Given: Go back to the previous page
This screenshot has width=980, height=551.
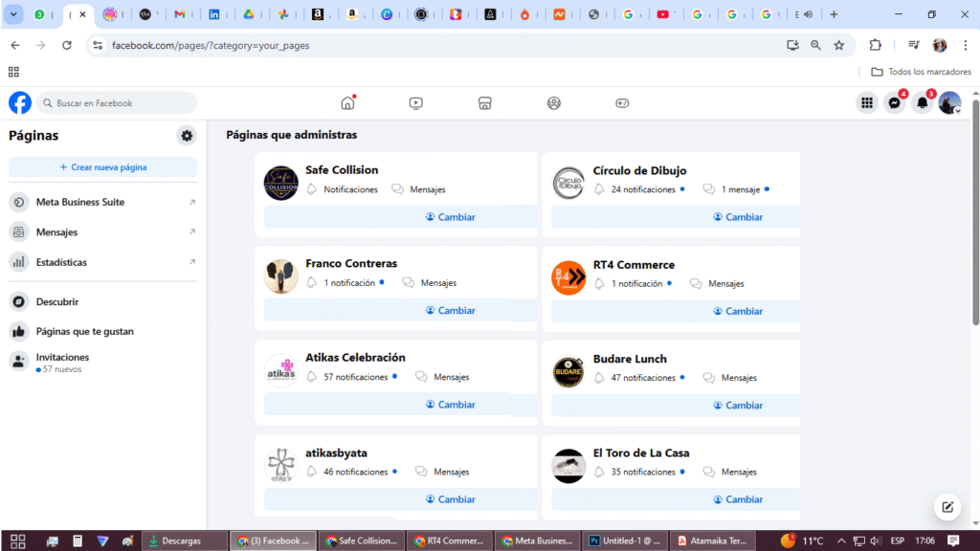Looking at the screenshot, I should [x=15, y=45].
